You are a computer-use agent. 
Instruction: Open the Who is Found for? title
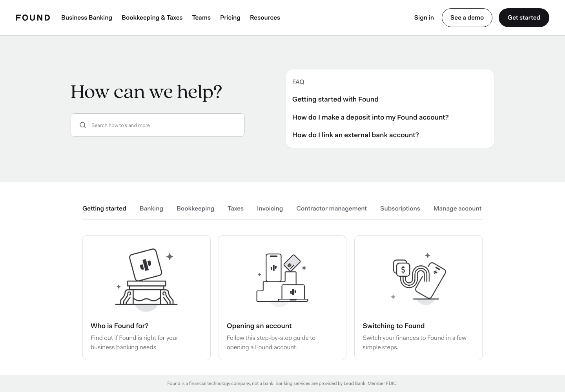click(120, 326)
